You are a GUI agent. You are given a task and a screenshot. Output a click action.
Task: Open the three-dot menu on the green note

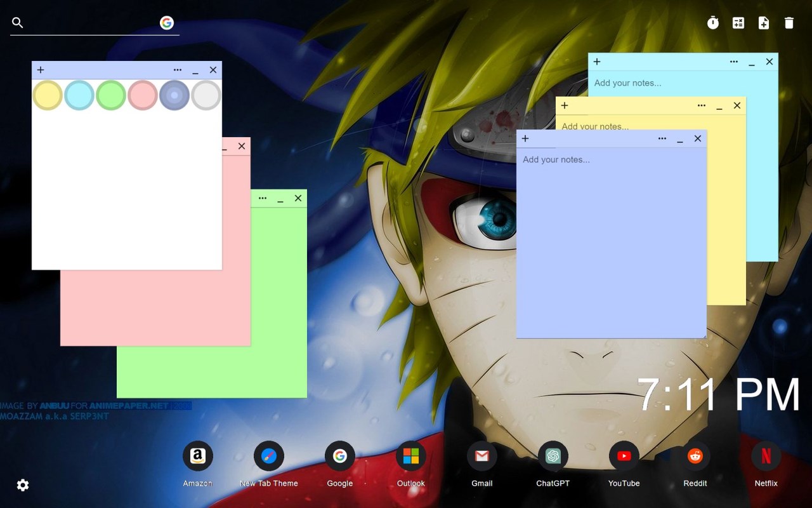[263, 198]
